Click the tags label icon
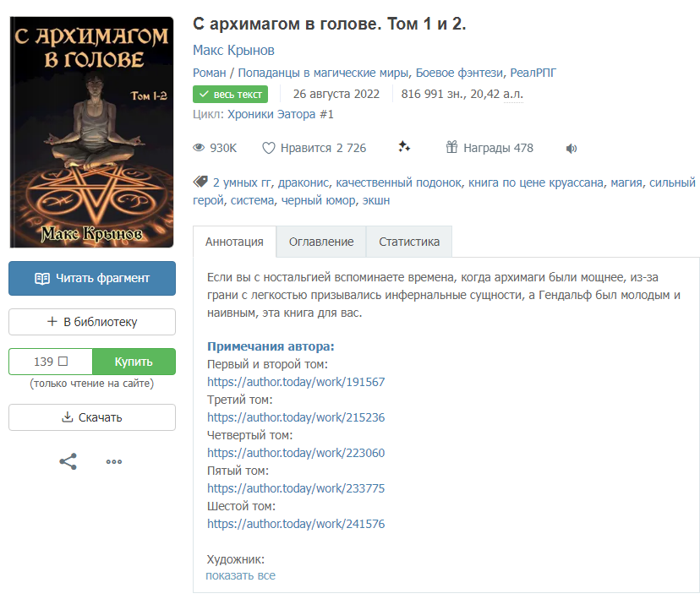This screenshot has height=599, width=700. point(200,181)
